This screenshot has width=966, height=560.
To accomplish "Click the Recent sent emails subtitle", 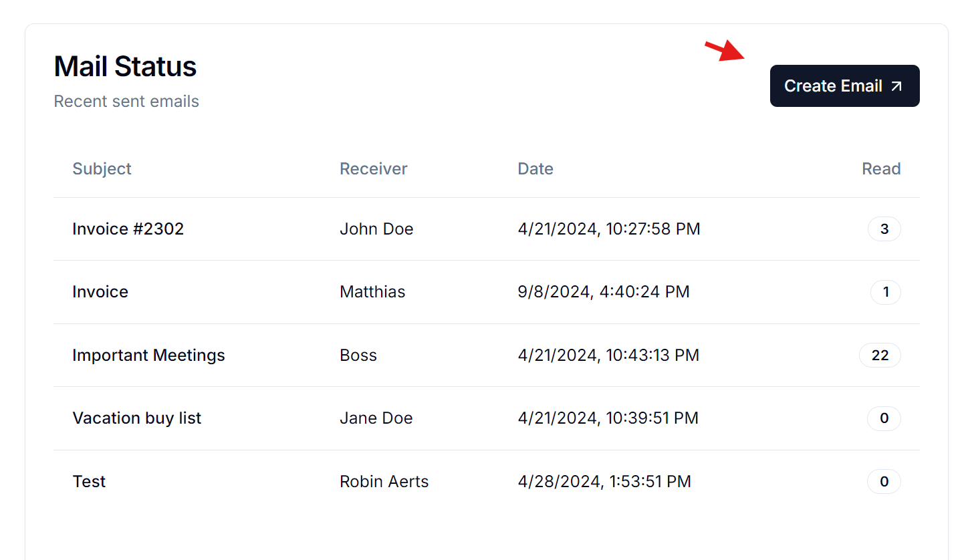I will pyautogui.click(x=126, y=102).
